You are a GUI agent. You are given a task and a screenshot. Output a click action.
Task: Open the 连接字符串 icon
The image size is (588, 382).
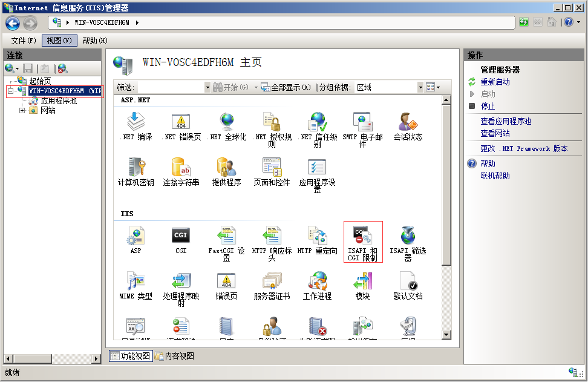point(181,167)
